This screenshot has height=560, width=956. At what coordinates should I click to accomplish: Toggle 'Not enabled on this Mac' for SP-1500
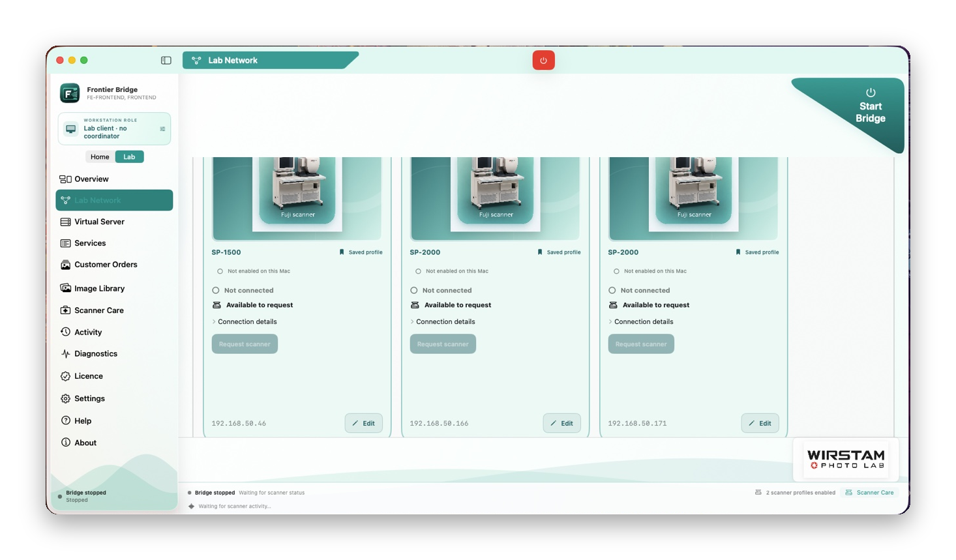(220, 271)
